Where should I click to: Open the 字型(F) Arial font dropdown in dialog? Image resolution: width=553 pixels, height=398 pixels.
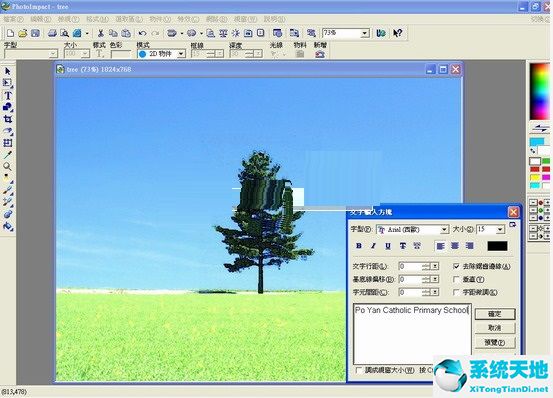(x=444, y=229)
